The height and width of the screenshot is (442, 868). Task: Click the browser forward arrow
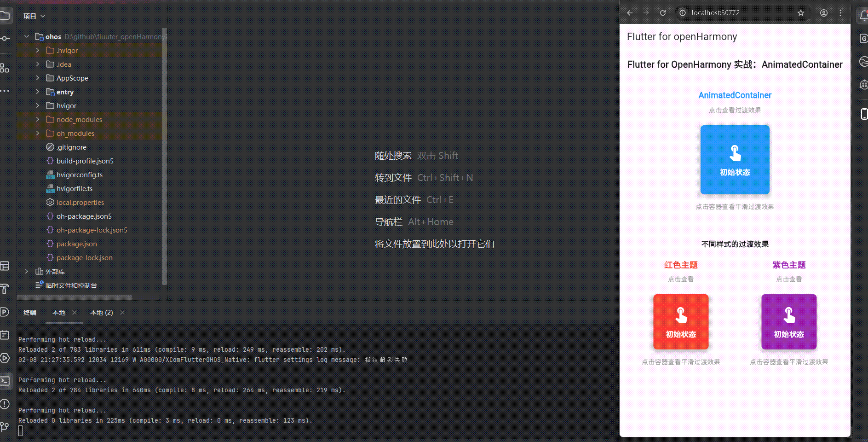tap(646, 13)
